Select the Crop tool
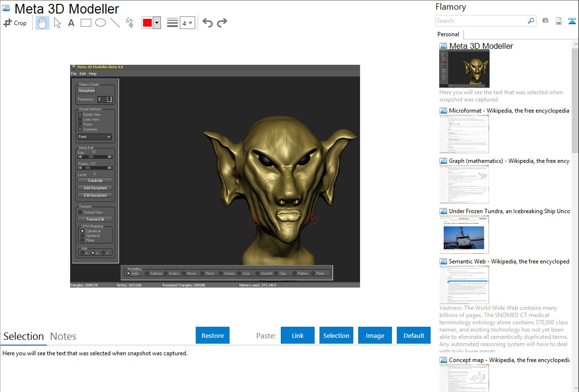579x392 pixels. pyautogui.click(x=15, y=23)
